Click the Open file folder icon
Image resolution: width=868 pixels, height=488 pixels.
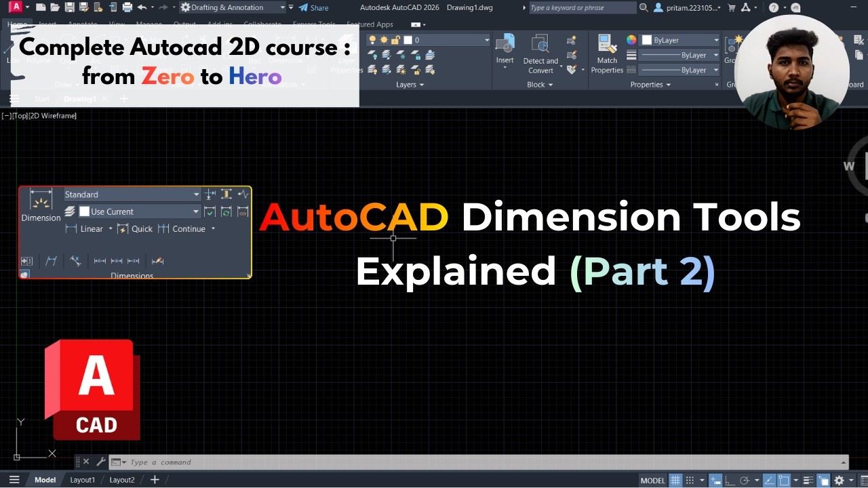click(x=55, y=7)
